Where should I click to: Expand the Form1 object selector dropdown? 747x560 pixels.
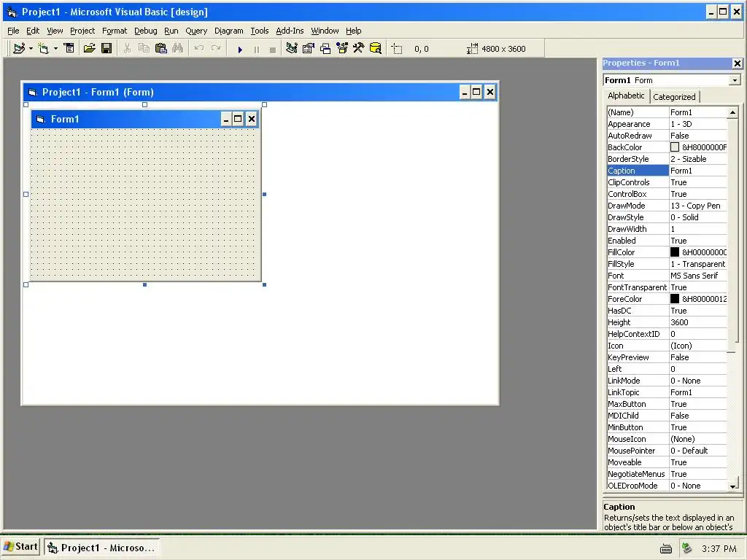click(x=735, y=80)
